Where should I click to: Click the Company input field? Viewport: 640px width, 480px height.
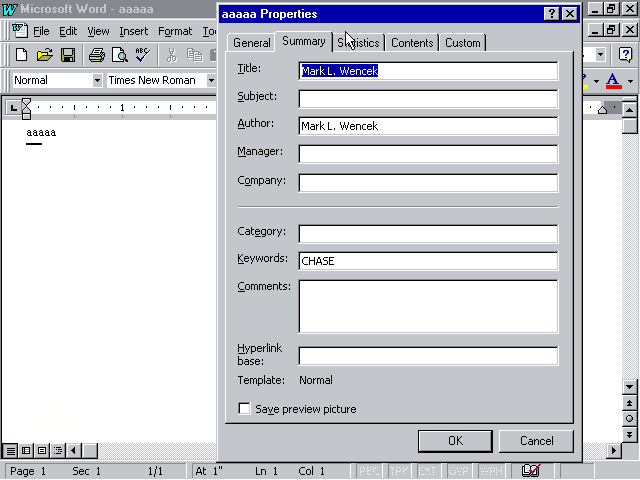point(428,182)
